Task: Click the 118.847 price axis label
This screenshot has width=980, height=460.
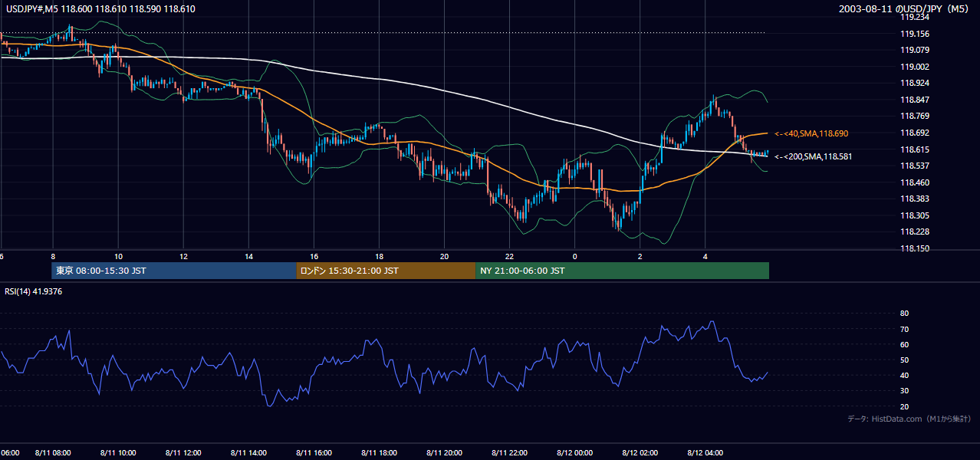Action: [915, 100]
